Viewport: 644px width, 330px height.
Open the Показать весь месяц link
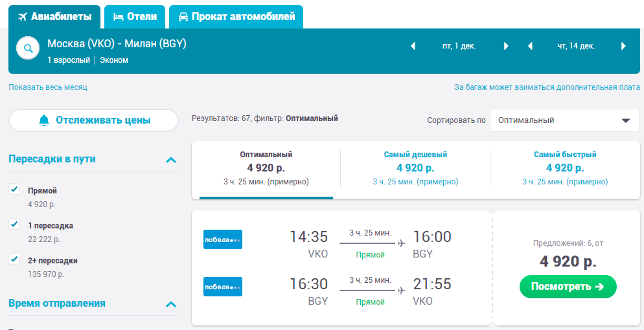coord(48,87)
